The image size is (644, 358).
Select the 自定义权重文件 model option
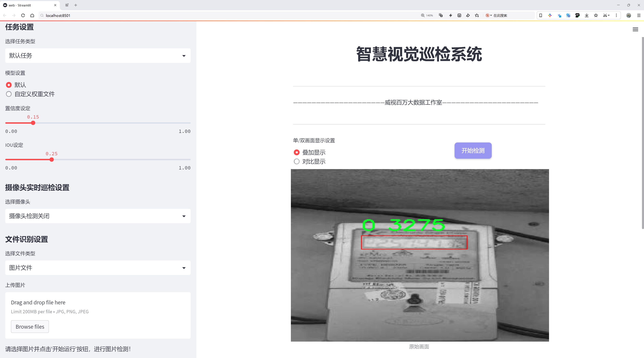(9, 94)
